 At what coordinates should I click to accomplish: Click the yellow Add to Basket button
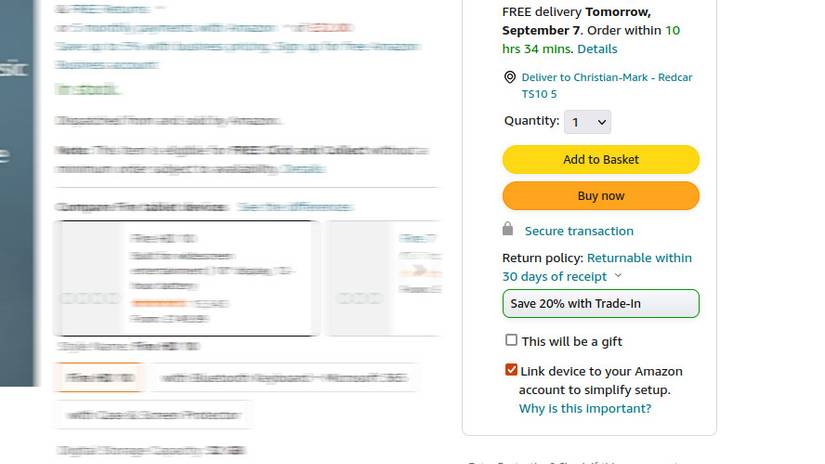(x=600, y=159)
